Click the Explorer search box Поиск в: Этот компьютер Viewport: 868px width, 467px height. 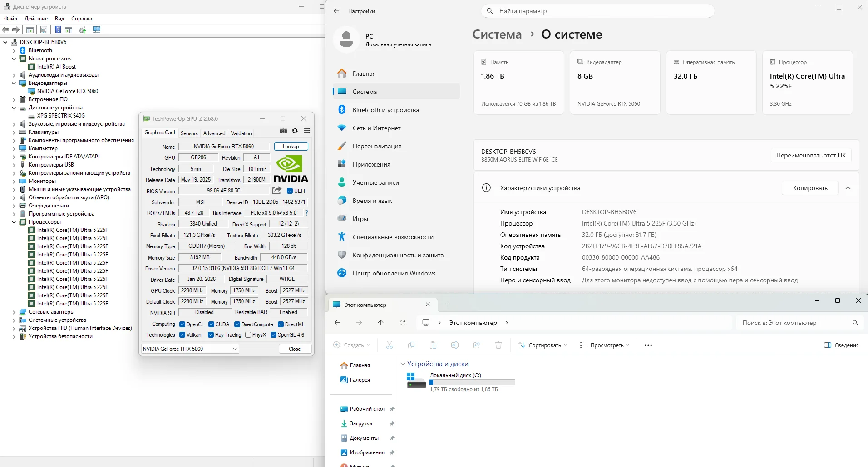799,323
